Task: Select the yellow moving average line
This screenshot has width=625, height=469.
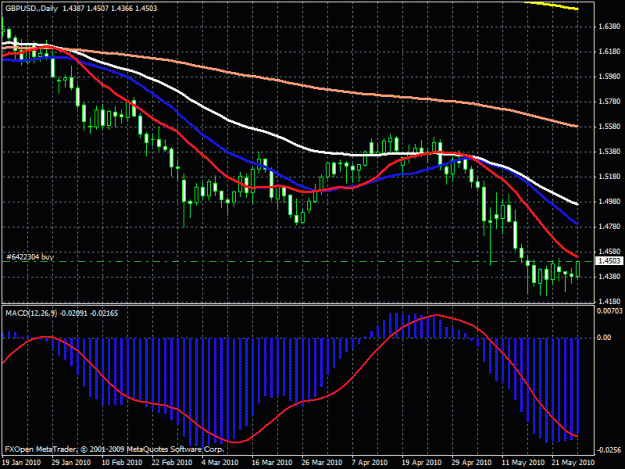Action: 552,5
